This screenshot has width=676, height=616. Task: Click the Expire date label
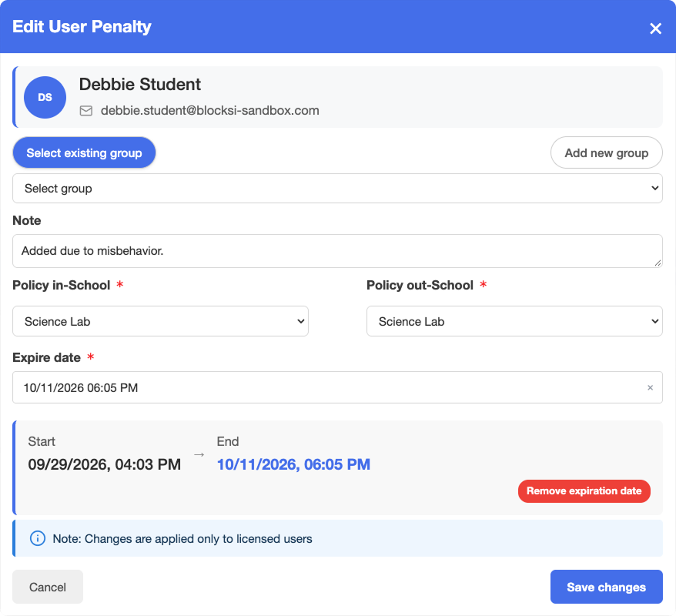(46, 358)
